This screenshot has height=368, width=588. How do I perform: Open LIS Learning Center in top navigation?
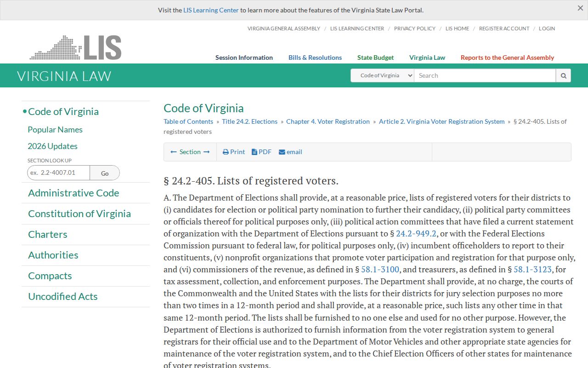tap(357, 29)
